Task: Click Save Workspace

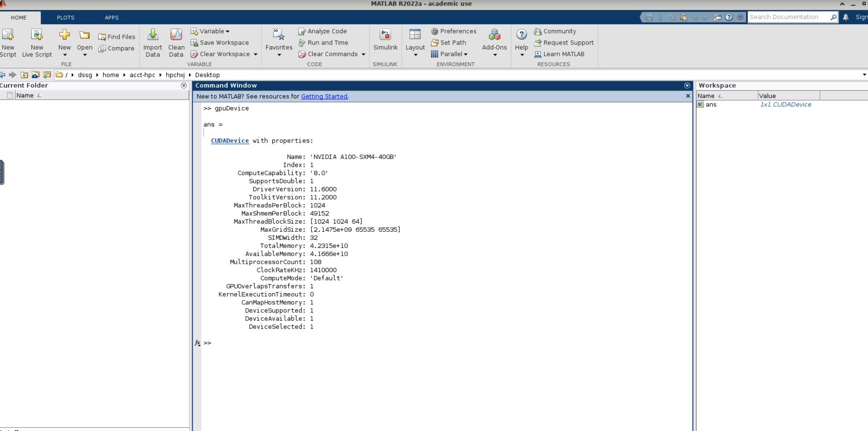Action: pos(219,42)
